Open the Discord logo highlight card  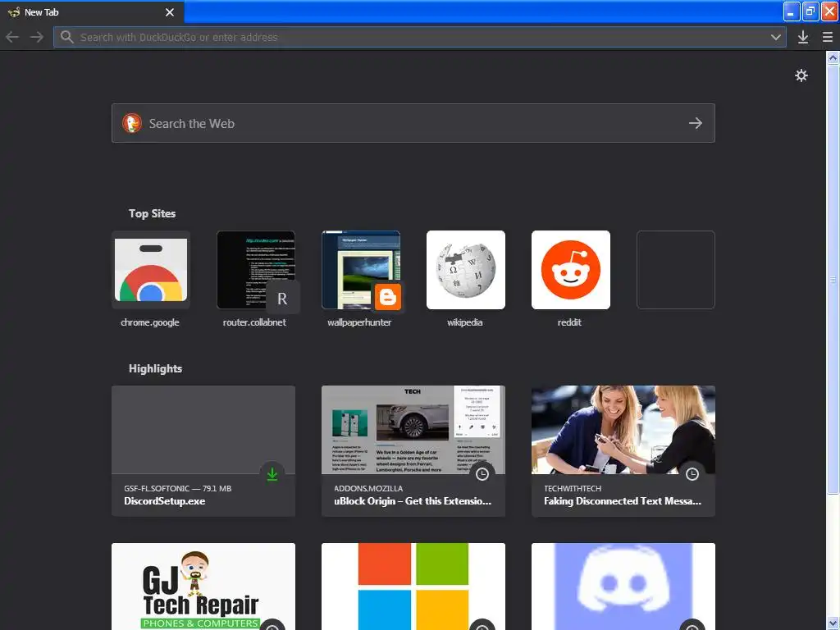click(x=623, y=587)
